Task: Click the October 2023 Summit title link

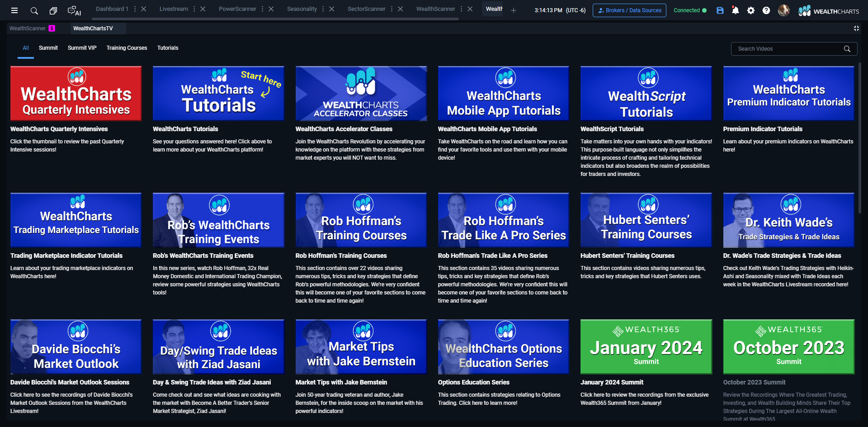Action: tap(754, 382)
